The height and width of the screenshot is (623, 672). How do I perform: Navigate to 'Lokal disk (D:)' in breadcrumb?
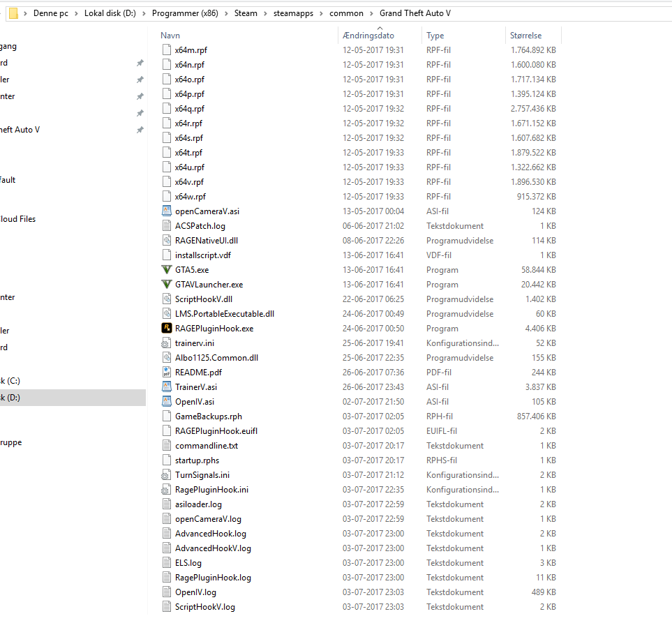(x=110, y=13)
